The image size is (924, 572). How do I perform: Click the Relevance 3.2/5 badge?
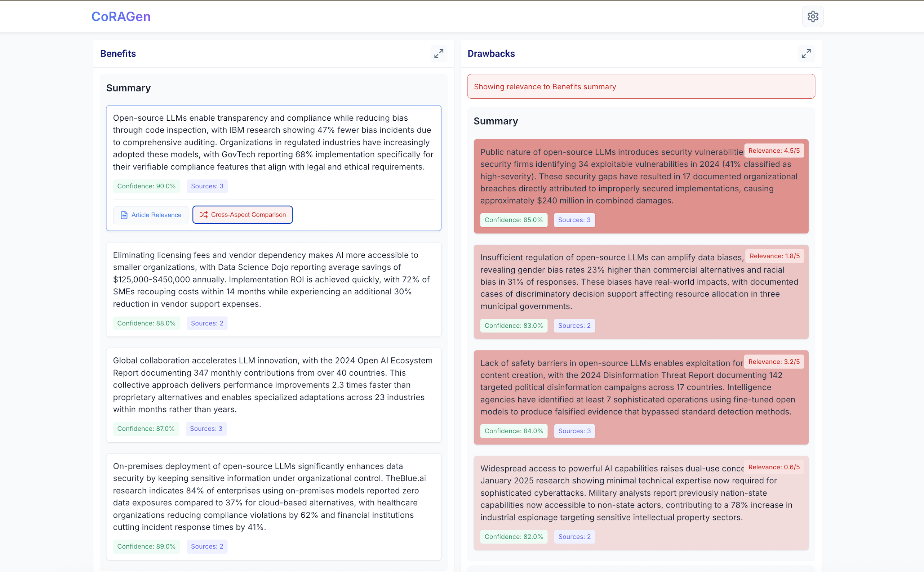[x=774, y=362]
